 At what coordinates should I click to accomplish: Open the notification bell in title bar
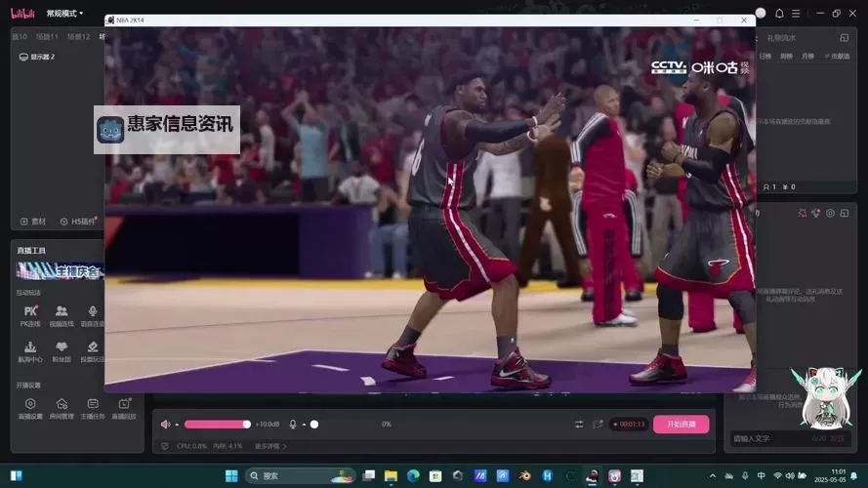779,14
